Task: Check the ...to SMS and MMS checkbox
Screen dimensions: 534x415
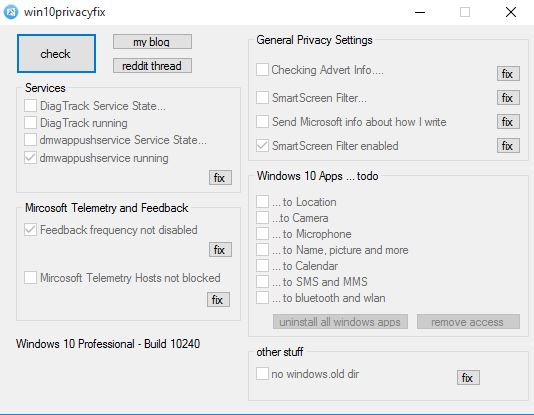Action: (262, 281)
